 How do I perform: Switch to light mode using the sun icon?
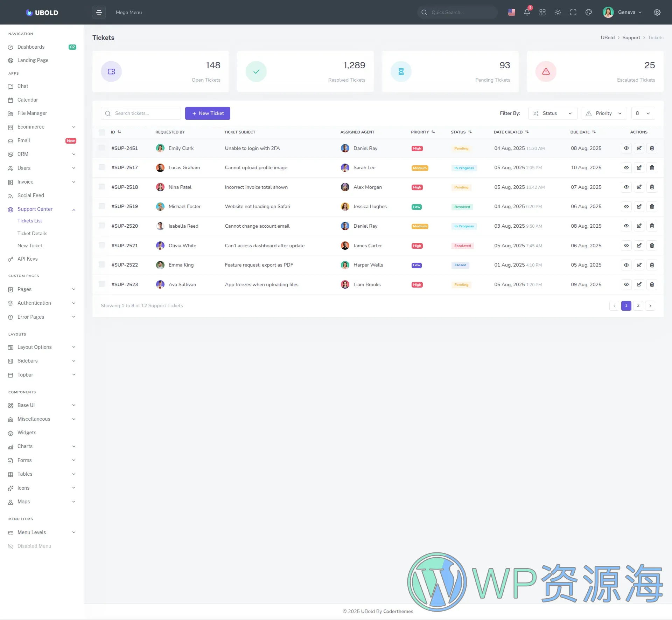(558, 12)
